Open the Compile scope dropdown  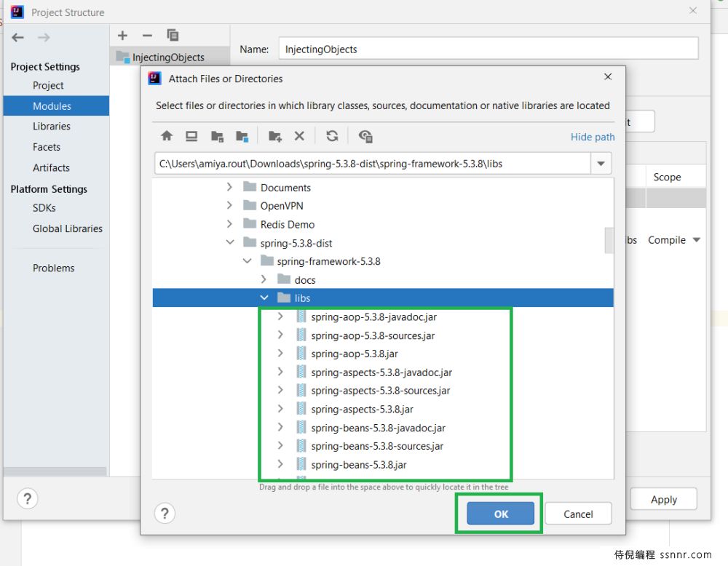click(x=696, y=240)
